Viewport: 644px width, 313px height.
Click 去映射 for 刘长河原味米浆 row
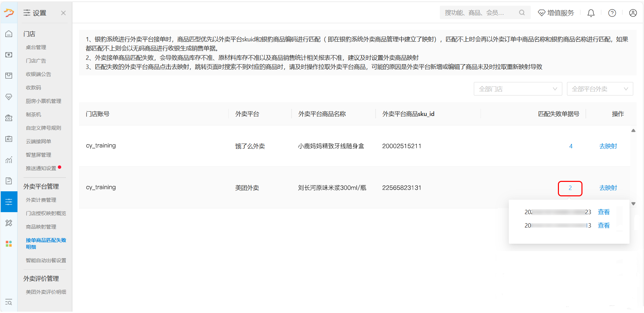coord(608,188)
